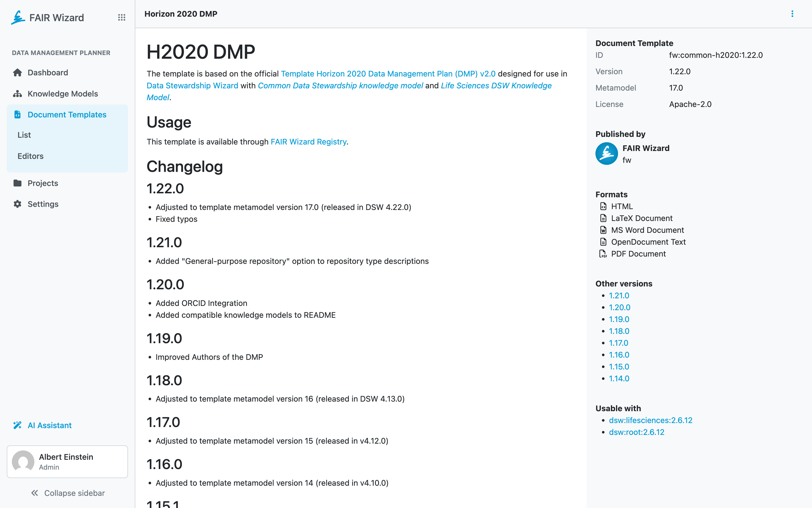The width and height of the screenshot is (812, 508).
Task: Click the FAIR Wizard logo icon
Action: click(x=18, y=17)
